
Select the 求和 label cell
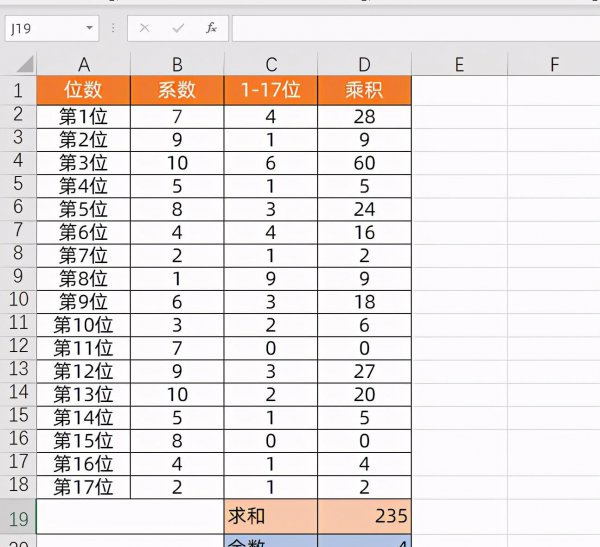[271, 516]
